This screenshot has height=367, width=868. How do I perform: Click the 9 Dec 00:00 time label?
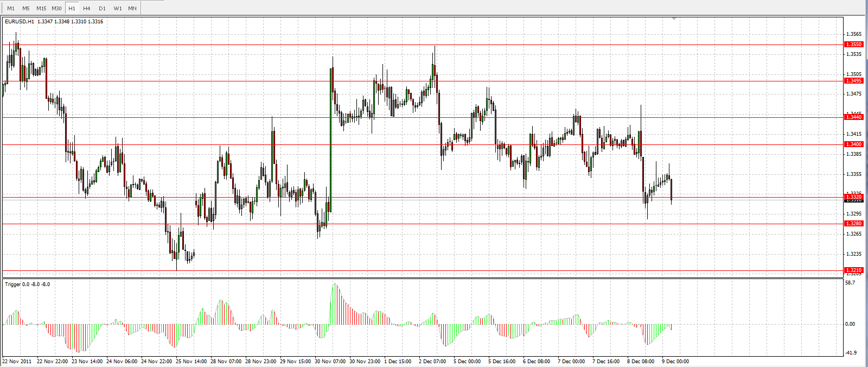point(675,362)
